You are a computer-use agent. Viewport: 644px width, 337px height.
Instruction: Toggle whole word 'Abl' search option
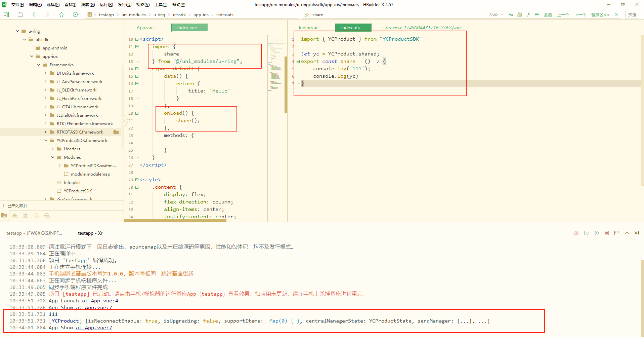point(520,14)
